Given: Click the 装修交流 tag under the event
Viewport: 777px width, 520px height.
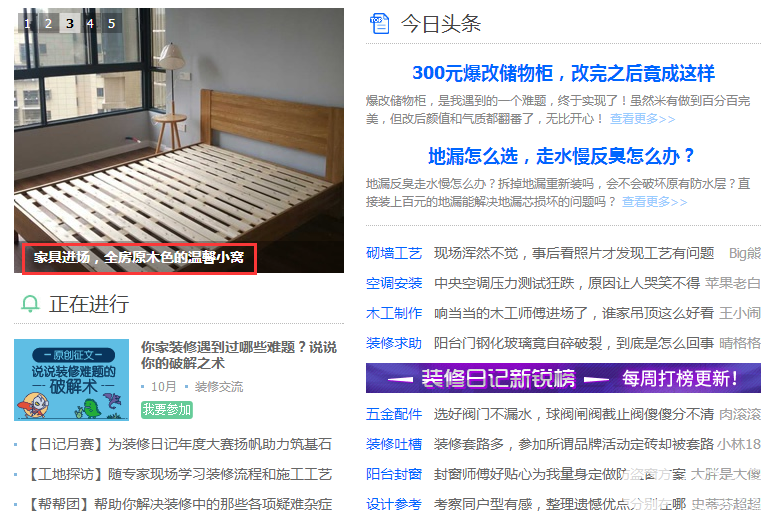Looking at the screenshot, I should click(219, 387).
